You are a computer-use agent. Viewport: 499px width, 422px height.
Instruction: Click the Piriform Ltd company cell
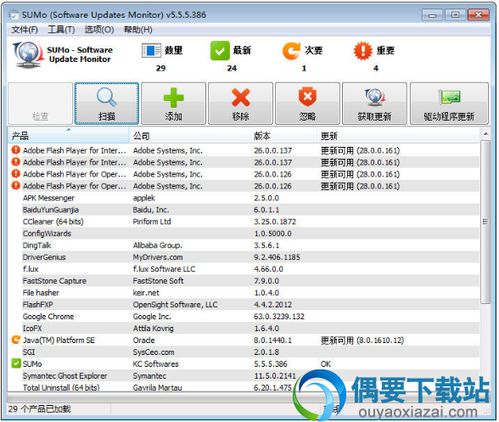point(152,222)
